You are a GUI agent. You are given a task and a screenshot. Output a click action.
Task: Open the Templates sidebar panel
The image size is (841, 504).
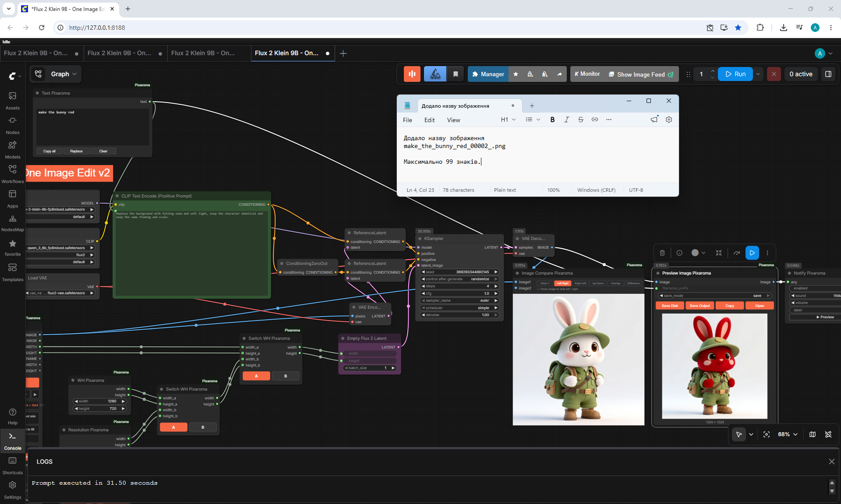(x=13, y=272)
